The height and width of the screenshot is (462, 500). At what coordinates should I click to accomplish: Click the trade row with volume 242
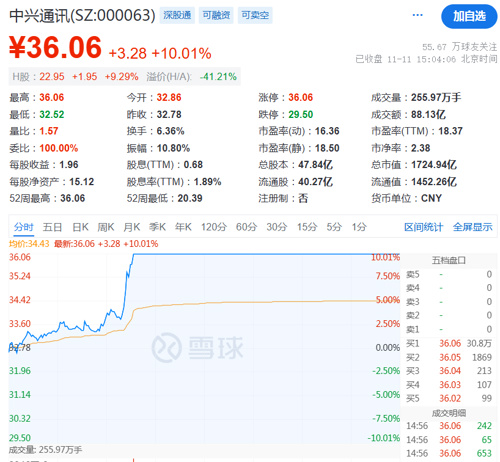449,426
